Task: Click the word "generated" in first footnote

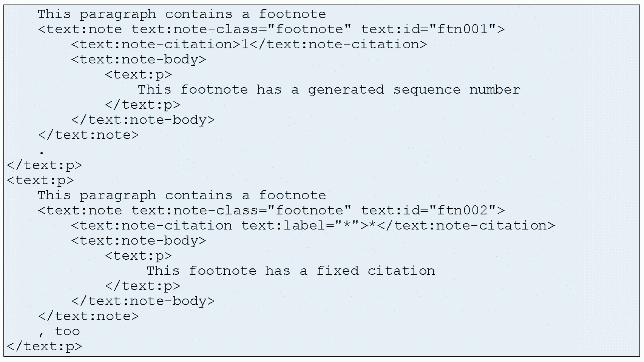Action: point(346,90)
